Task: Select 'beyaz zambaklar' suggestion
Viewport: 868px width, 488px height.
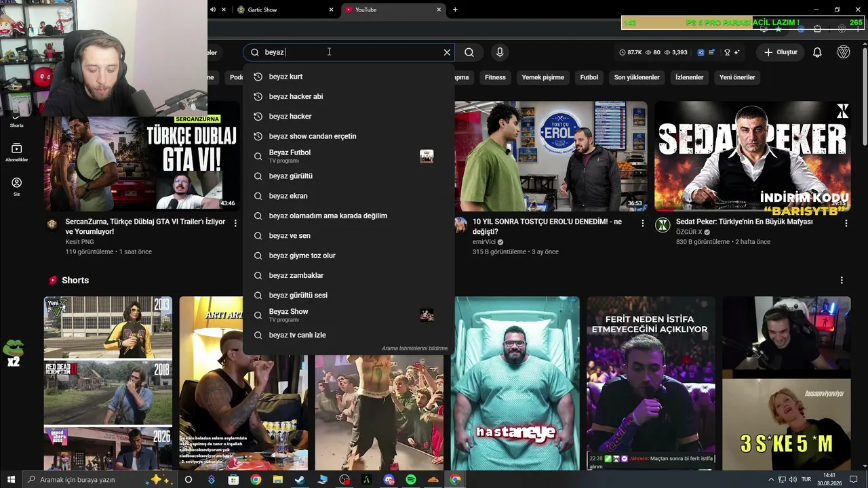Action: point(349,275)
